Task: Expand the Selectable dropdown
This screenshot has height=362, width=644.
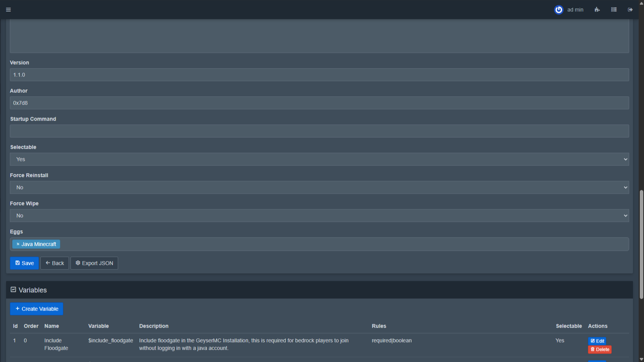Action: (x=319, y=159)
